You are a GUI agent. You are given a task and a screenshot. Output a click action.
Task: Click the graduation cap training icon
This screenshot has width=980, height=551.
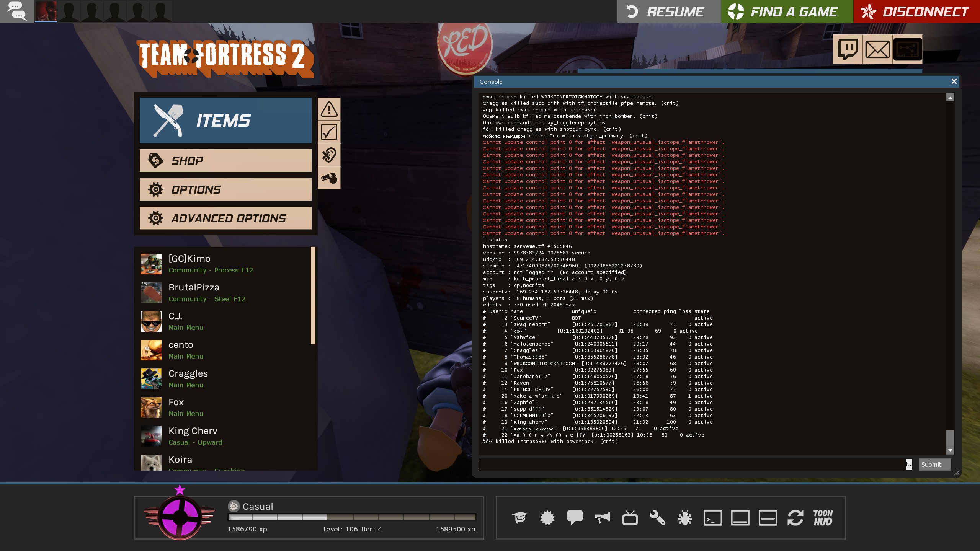coord(519,518)
